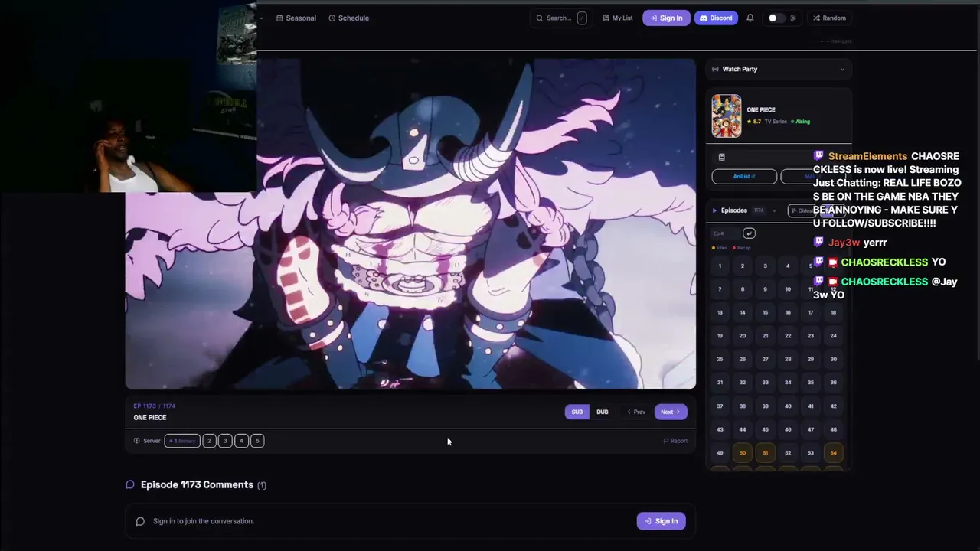Select filler episode 50 in the grid

coord(743,452)
